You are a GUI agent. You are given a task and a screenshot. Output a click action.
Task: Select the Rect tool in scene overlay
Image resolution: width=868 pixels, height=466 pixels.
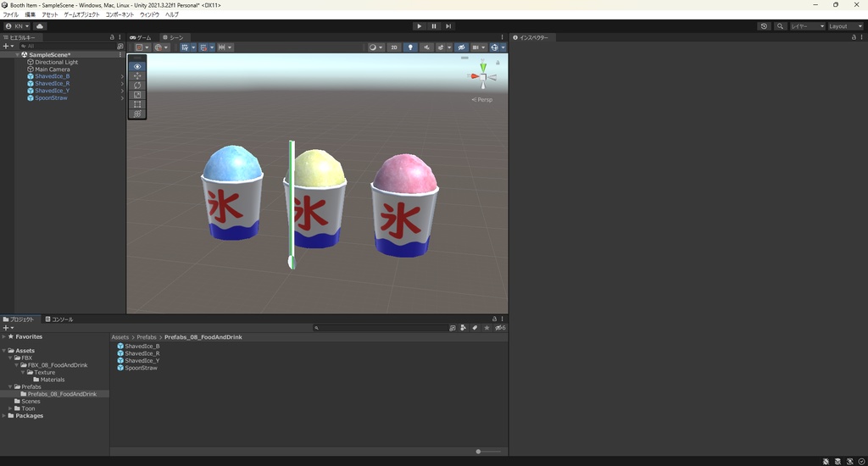(137, 104)
